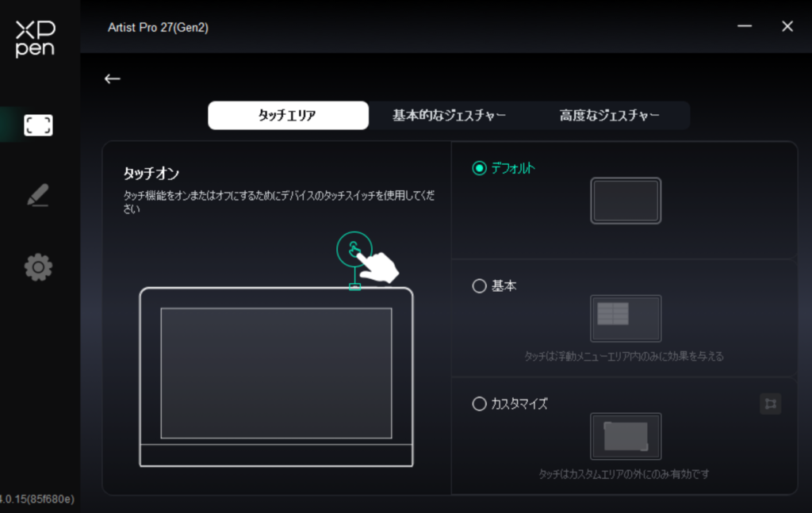
Task: Click the custom area crop icon
Action: pos(769,404)
